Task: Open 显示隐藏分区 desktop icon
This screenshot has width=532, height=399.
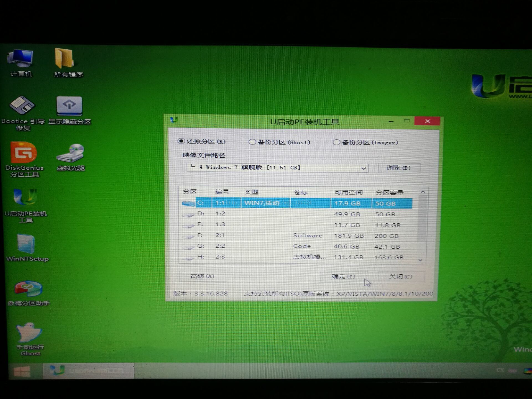Action: click(x=69, y=110)
